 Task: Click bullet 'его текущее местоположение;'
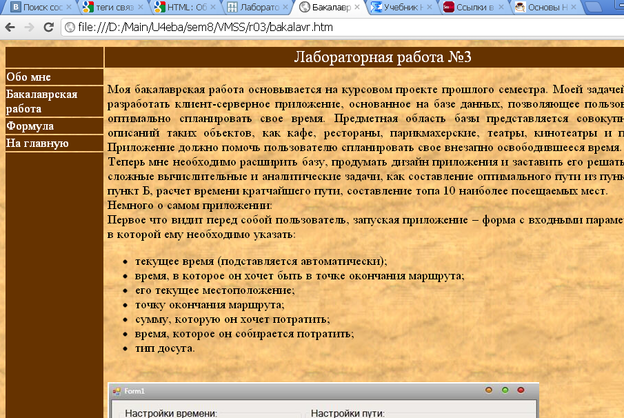coord(215,291)
